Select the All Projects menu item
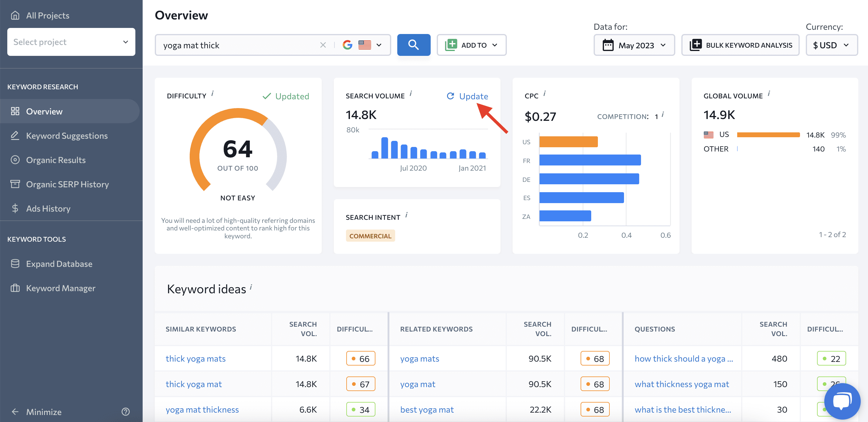The height and width of the screenshot is (422, 868). [48, 15]
